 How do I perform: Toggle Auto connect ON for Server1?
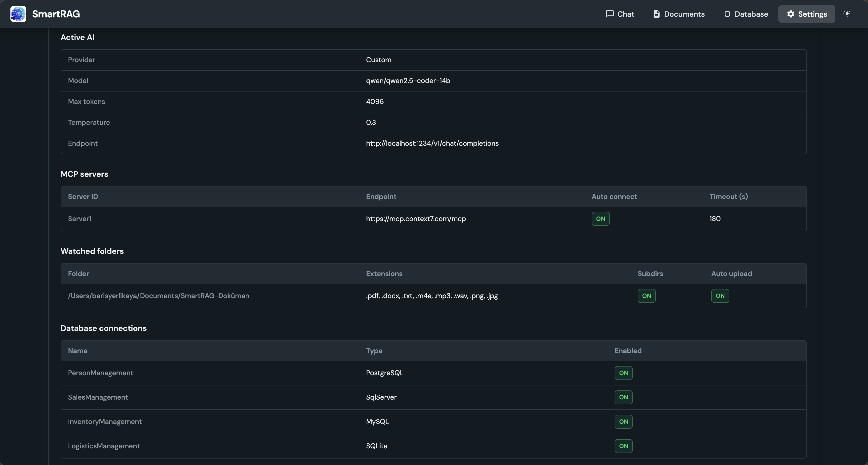(600, 219)
